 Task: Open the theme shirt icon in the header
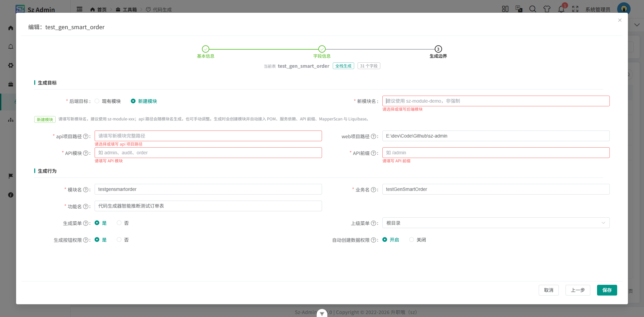tap(547, 9)
